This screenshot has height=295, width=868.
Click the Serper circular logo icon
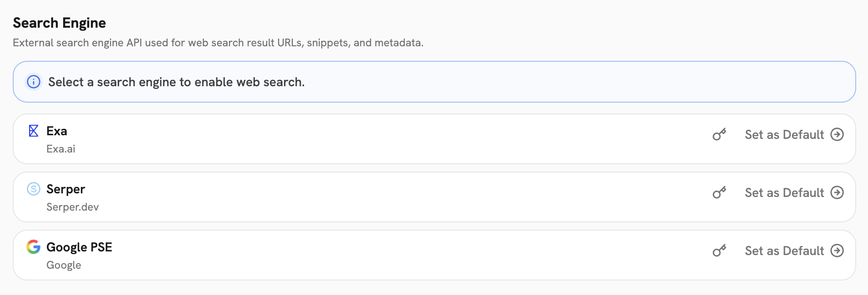point(33,189)
